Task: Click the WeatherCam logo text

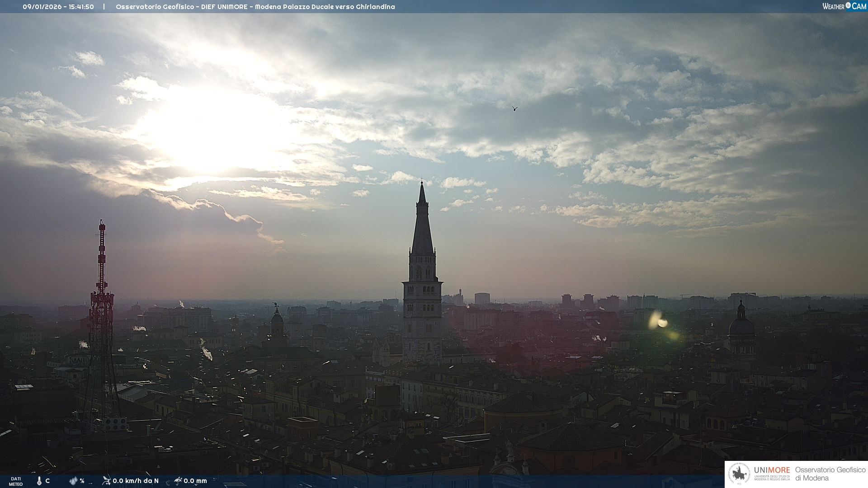Action: pyautogui.click(x=844, y=6)
